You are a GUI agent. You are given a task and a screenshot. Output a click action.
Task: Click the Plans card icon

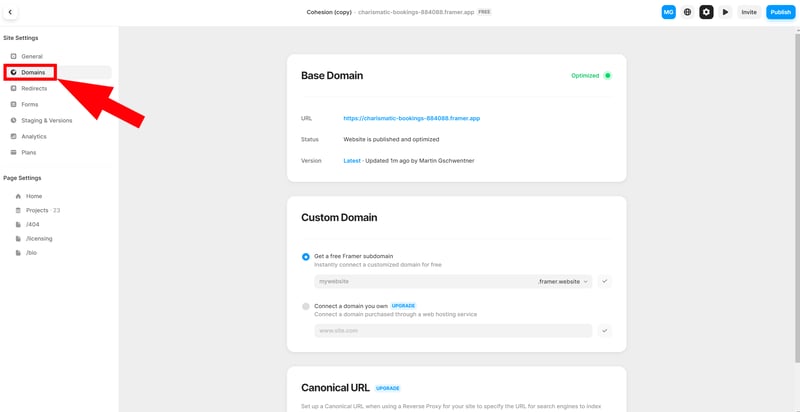(x=14, y=152)
